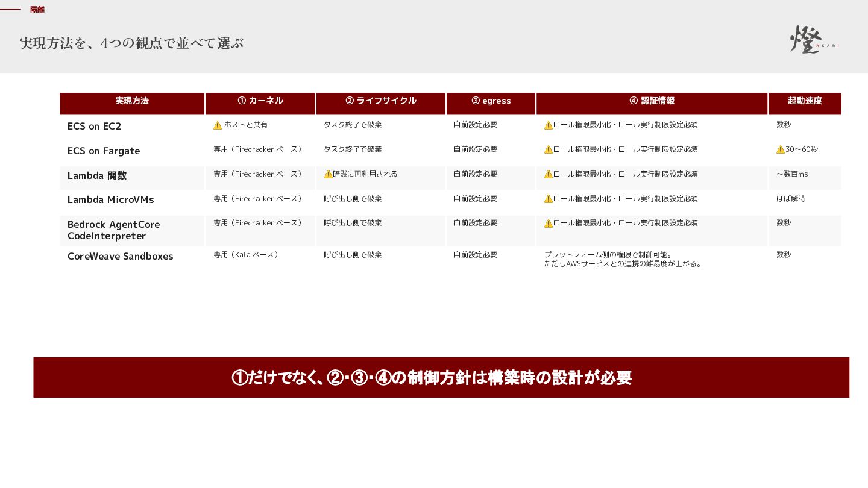868x488 pixels.
Task: Click 数秒 in CoreWeave Sandboxes row
Action: [x=784, y=255]
